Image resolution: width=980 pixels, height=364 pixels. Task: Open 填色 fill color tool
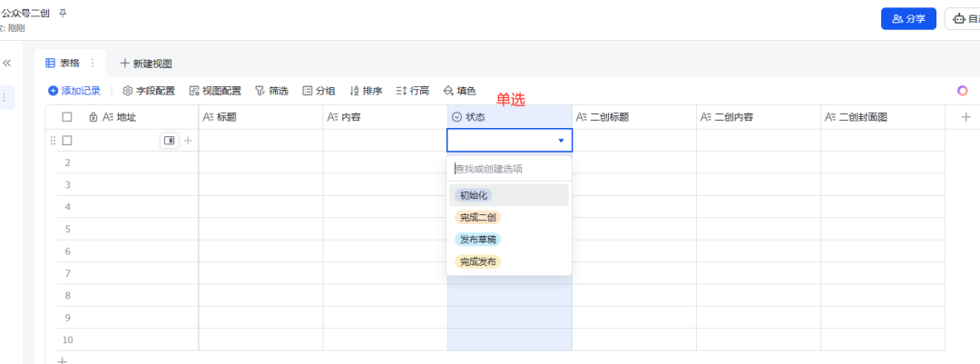tap(459, 91)
